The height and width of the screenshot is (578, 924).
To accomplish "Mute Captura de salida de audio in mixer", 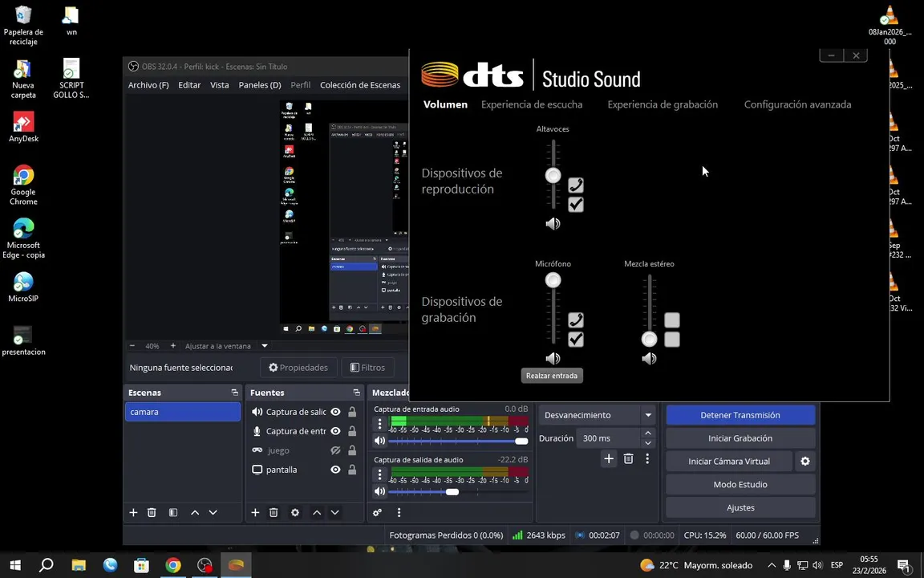I will pyautogui.click(x=379, y=491).
